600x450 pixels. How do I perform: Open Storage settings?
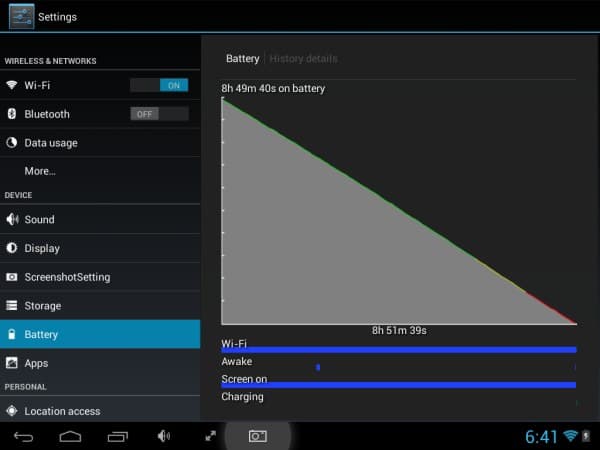click(100, 305)
